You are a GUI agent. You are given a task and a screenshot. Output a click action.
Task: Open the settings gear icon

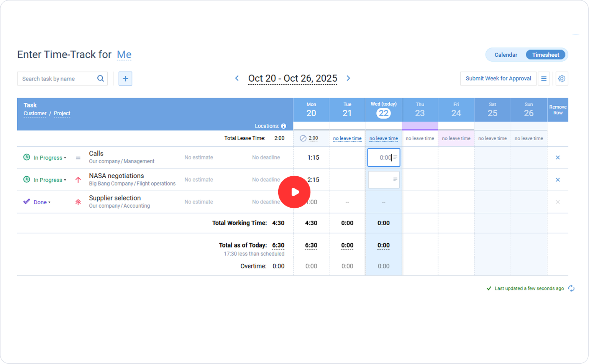(561, 79)
